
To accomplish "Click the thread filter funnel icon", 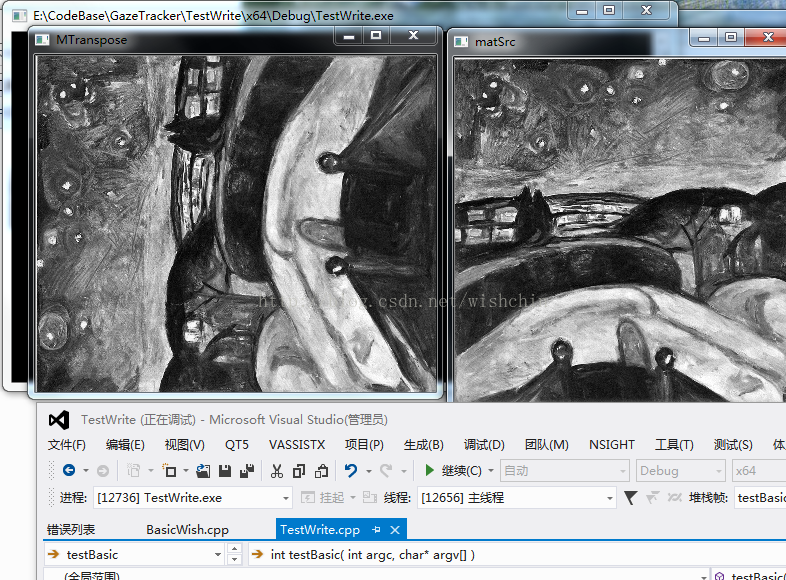I will (631, 497).
